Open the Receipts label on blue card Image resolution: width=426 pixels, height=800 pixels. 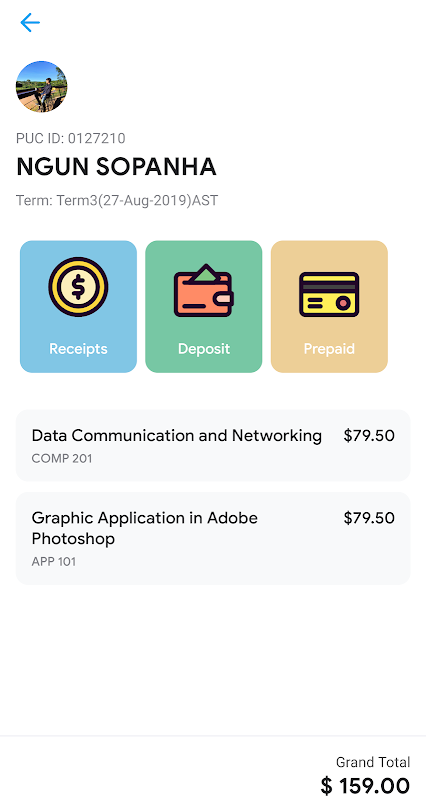point(78,349)
